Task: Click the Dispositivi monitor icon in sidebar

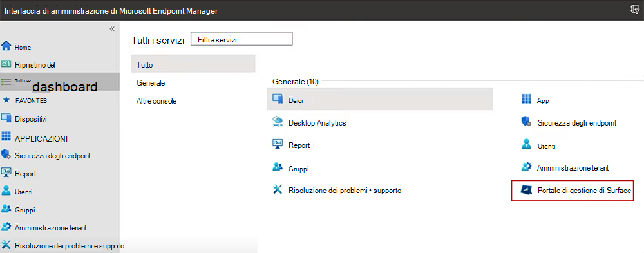Action: click(x=6, y=118)
